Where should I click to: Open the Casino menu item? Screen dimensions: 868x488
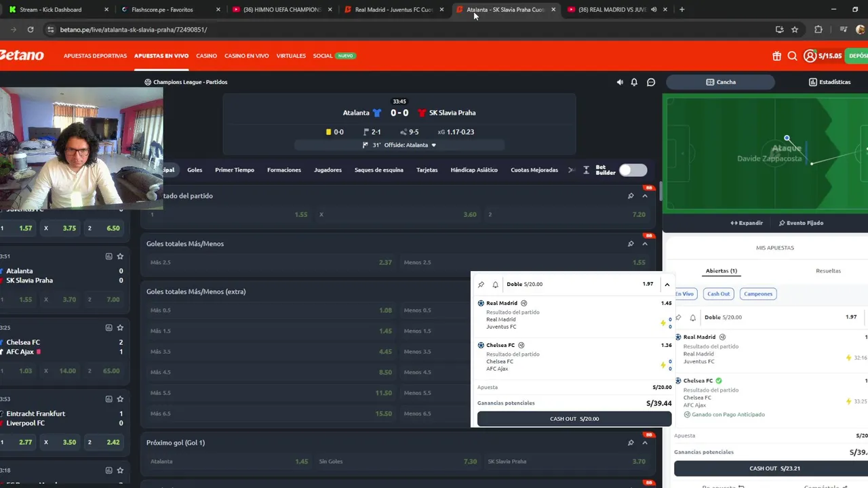pyautogui.click(x=206, y=56)
